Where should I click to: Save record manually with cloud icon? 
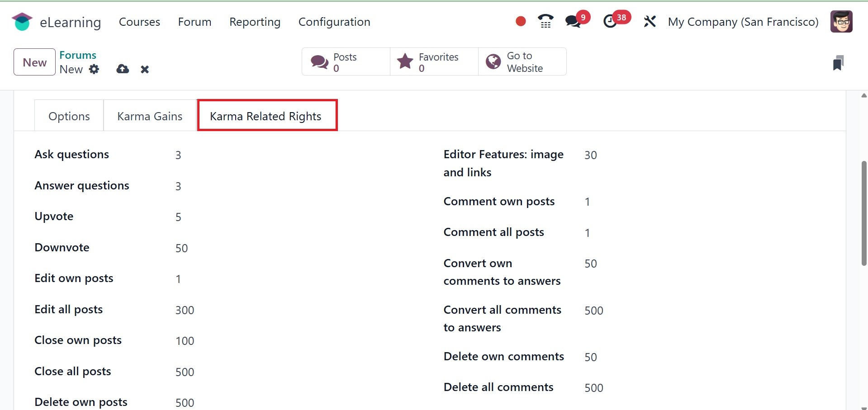coord(123,69)
